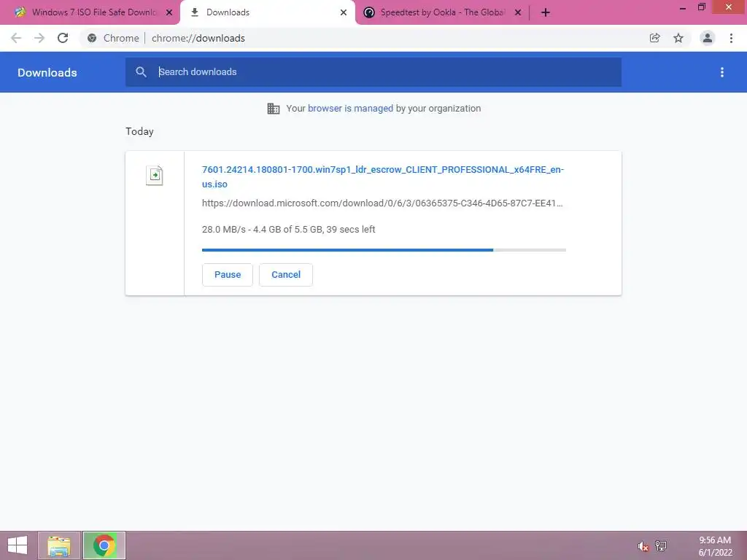Pause the ISO download
This screenshot has height=560, width=747.
[228, 275]
